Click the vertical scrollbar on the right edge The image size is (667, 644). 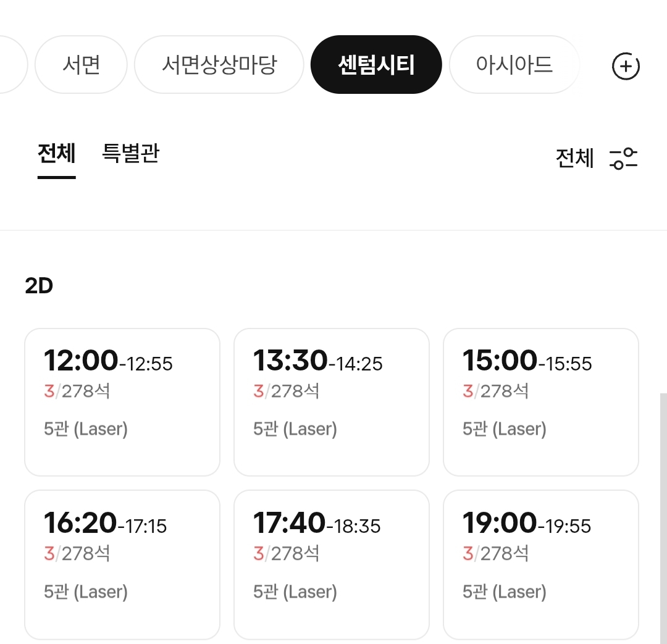[x=663, y=519]
